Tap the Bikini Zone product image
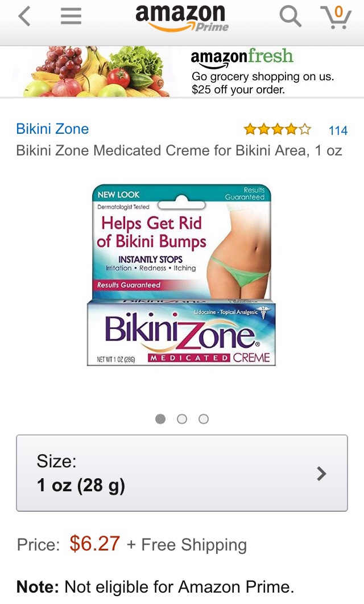The width and height of the screenshot is (364, 604). click(x=181, y=275)
